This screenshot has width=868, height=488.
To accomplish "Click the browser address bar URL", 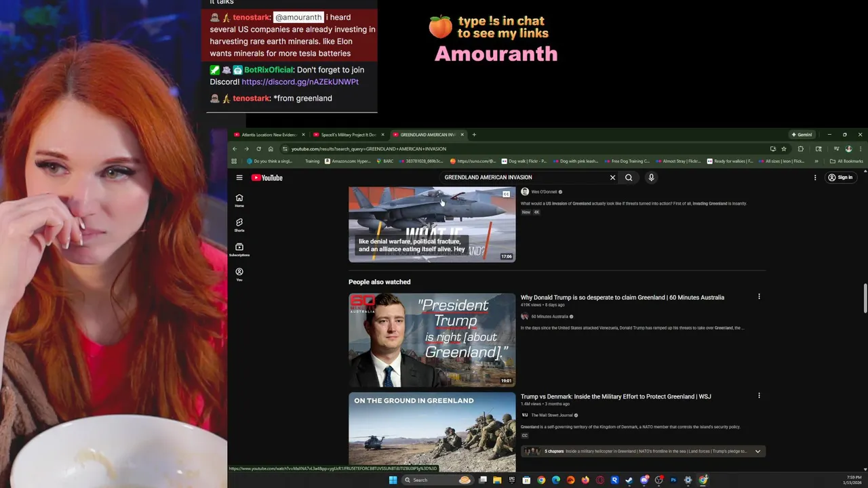I will (x=369, y=149).
